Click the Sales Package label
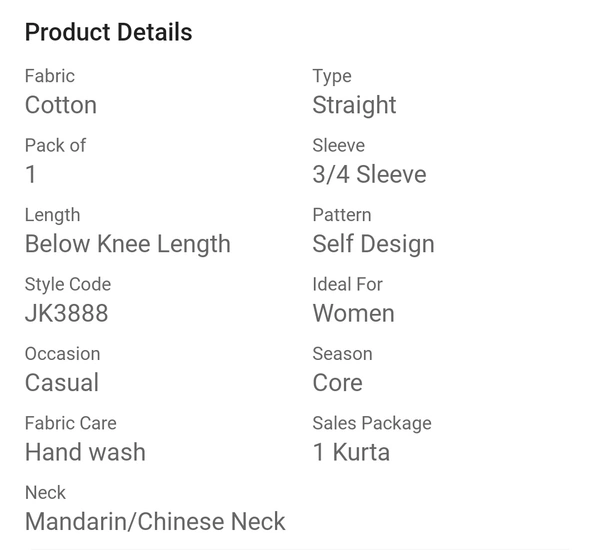600x550 pixels. [372, 424]
